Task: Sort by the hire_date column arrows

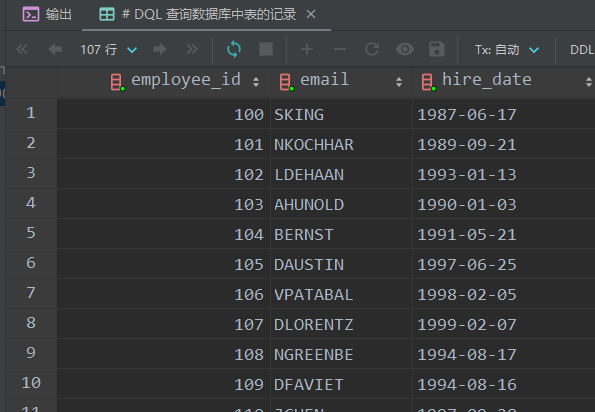Action: coord(589,82)
